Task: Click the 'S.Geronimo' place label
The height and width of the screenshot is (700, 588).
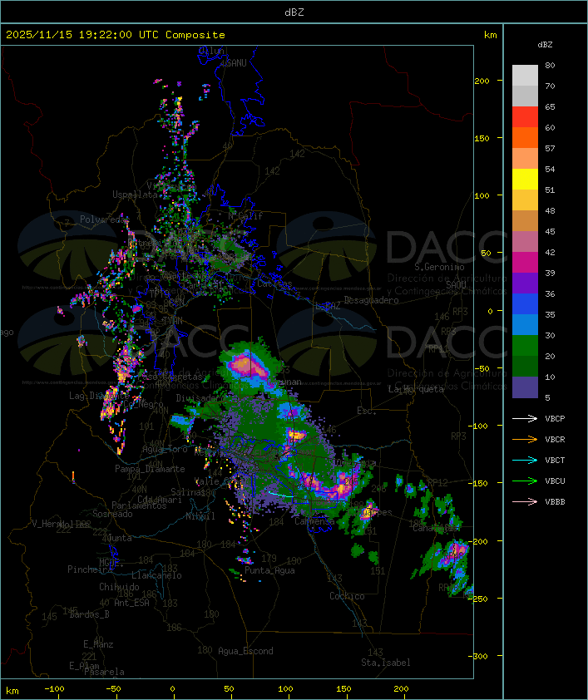Action: (x=439, y=267)
